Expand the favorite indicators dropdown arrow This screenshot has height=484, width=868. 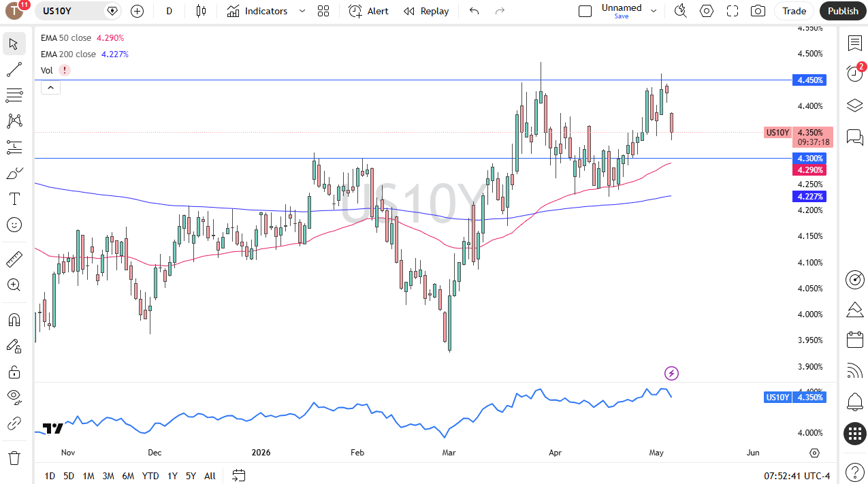click(302, 11)
